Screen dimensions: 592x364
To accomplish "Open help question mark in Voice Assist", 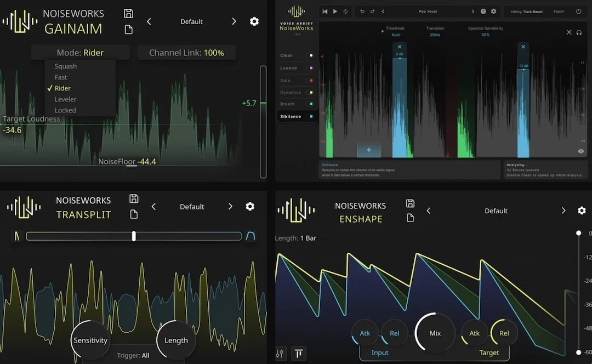I will pos(483,12).
